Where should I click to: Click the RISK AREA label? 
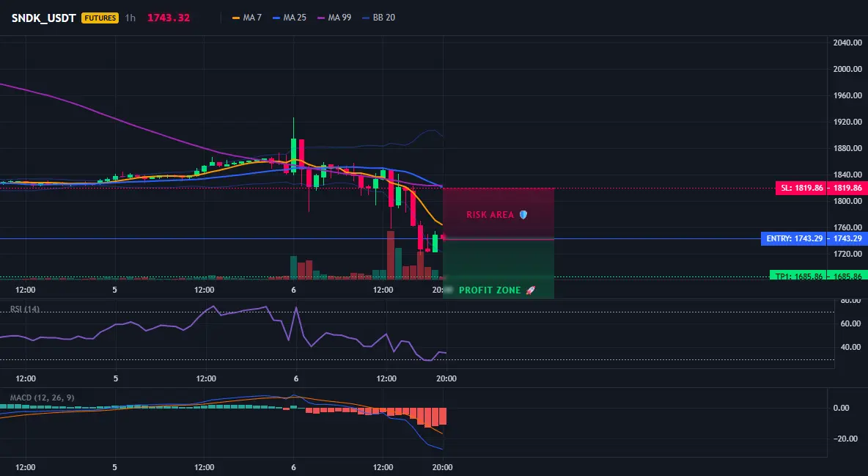tap(490, 214)
